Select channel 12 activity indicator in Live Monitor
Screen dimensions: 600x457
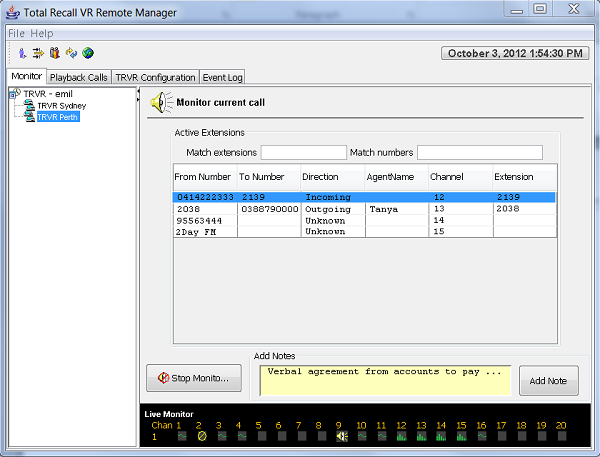[401, 436]
